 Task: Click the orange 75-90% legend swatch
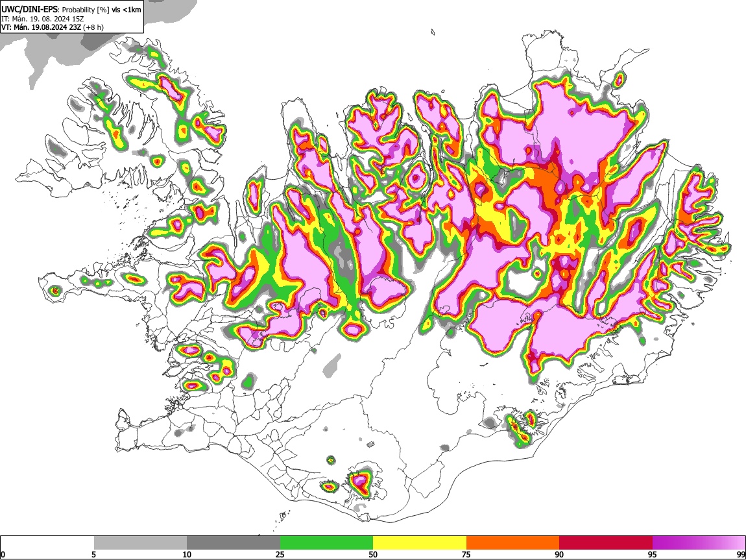tap(513, 543)
